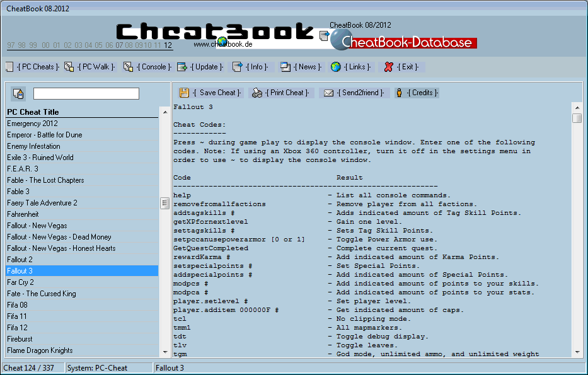Click game list scroll down arrow

point(165,352)
